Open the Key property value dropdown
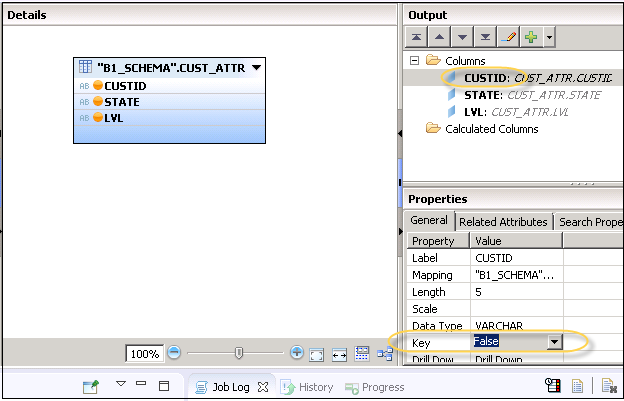The width and height of the screenshot is (624, 401). 554,342
